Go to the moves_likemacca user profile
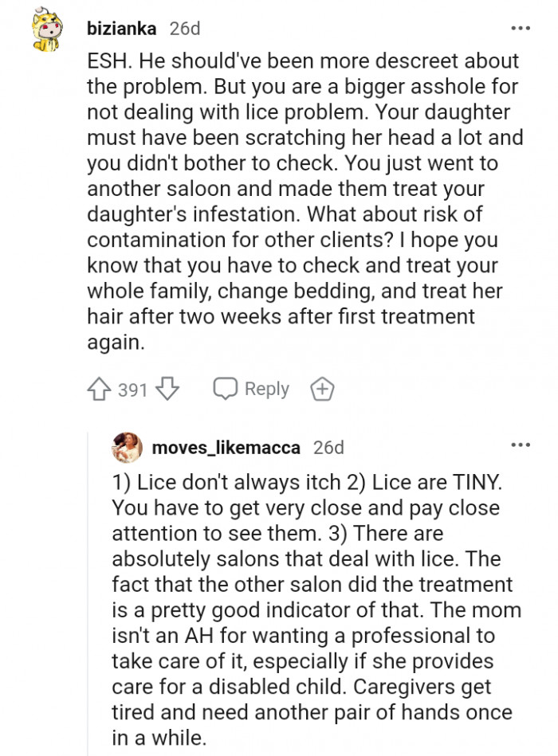Screen dimensions: 558x756 (x=226, y=448)
